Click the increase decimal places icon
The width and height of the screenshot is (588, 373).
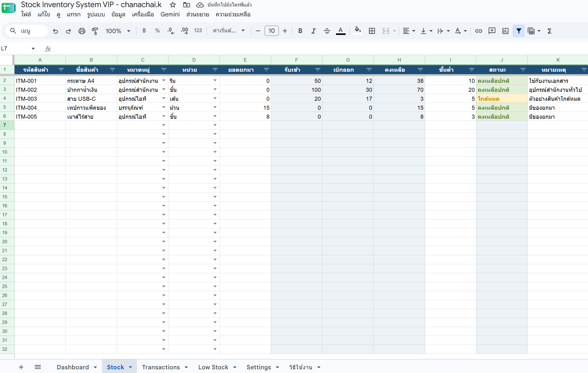click(x=185, y=31)
